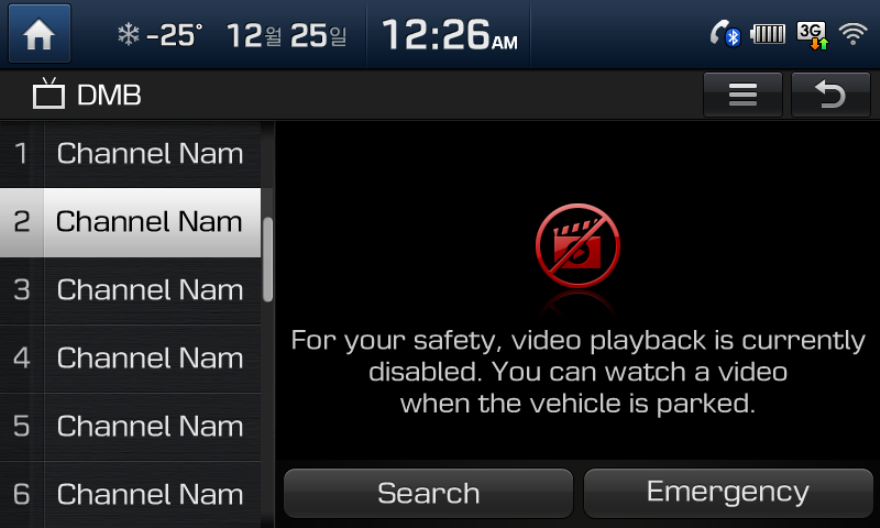Start a channel Search

pos(428,493)
